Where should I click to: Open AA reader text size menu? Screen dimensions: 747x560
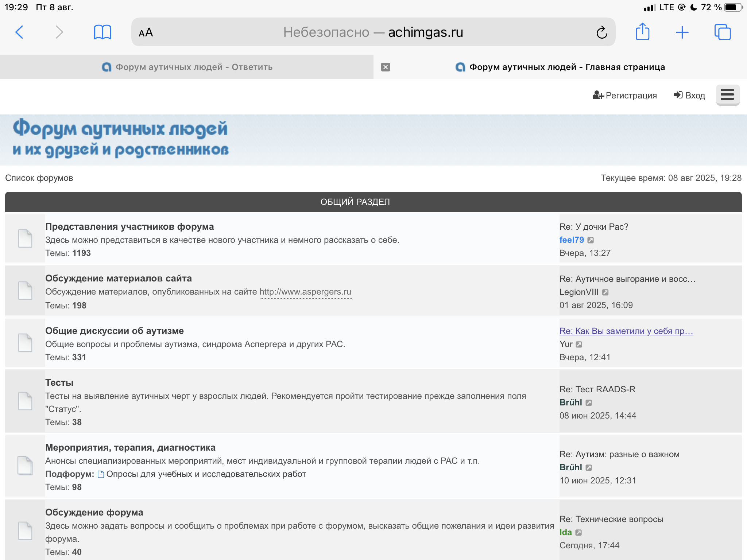click(x=146, y=32)
